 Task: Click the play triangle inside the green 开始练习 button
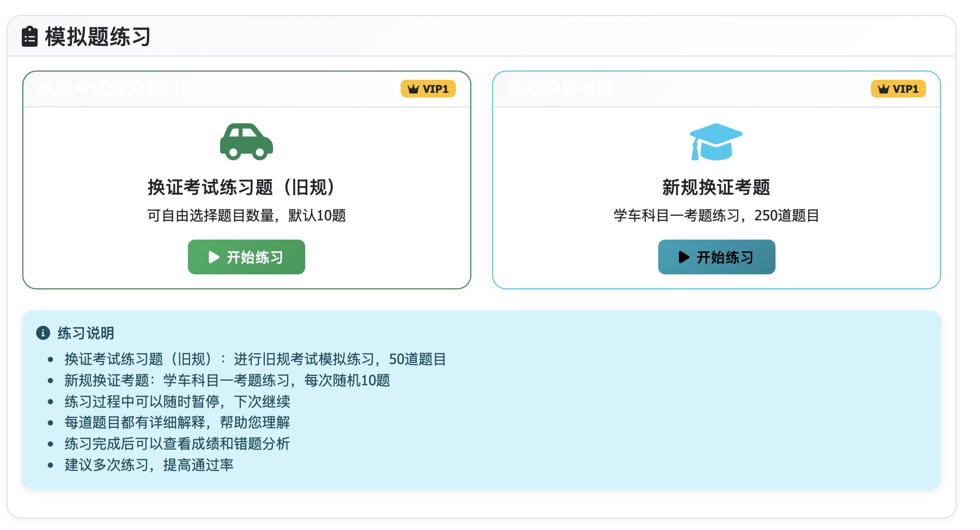point(213,257)
